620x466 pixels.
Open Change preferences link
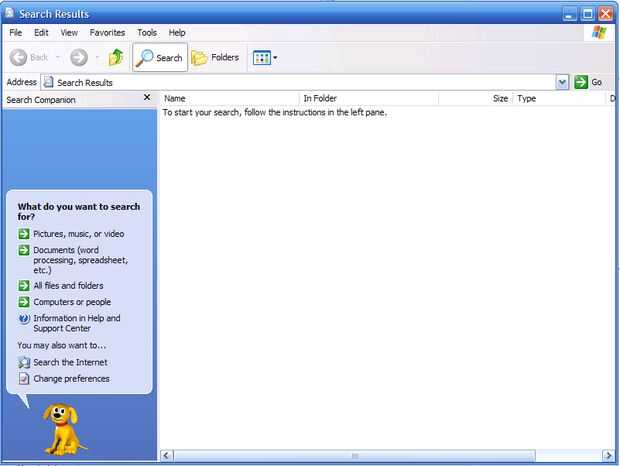pyautogui.click(x=72, y=379)
